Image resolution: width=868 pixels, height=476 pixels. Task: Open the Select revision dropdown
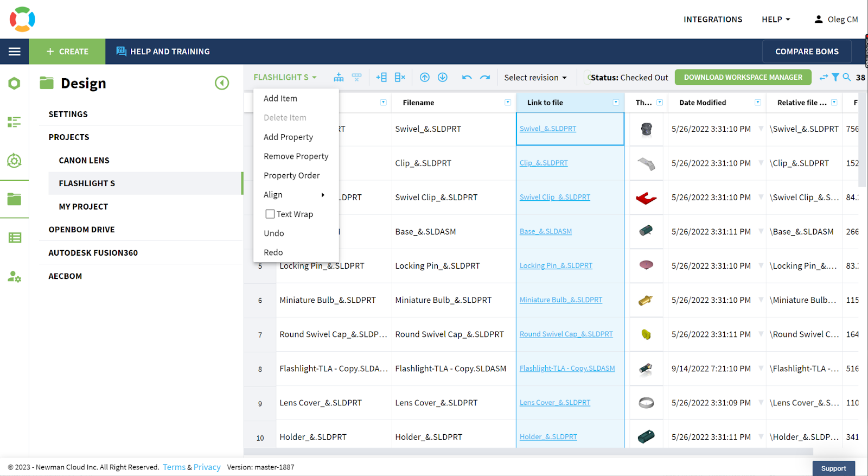(535, 78)
